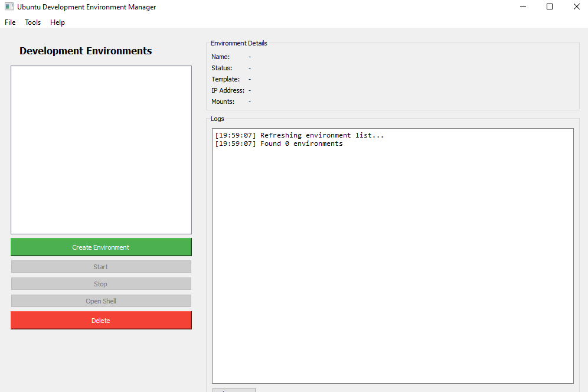588x392 pixels.
Task: Click the green Create Environment button
Action: 102,247
